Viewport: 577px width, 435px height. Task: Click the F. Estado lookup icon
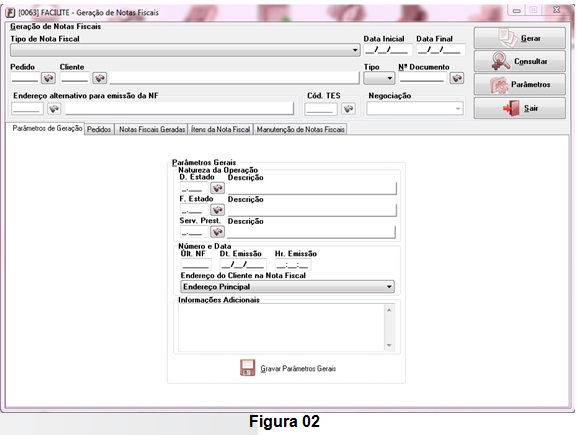(217, 210)
